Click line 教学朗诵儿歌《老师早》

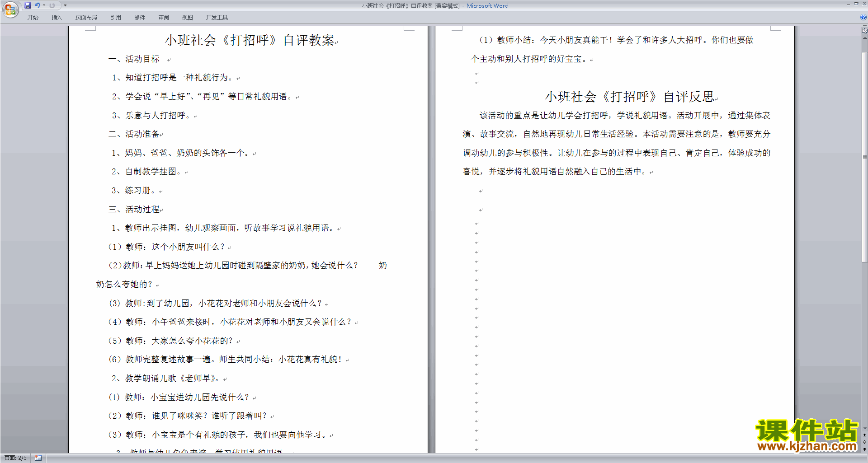tap(166, 379)
